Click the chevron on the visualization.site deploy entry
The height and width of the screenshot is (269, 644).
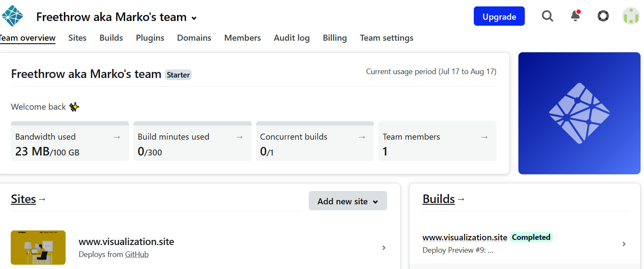(624, 244)
